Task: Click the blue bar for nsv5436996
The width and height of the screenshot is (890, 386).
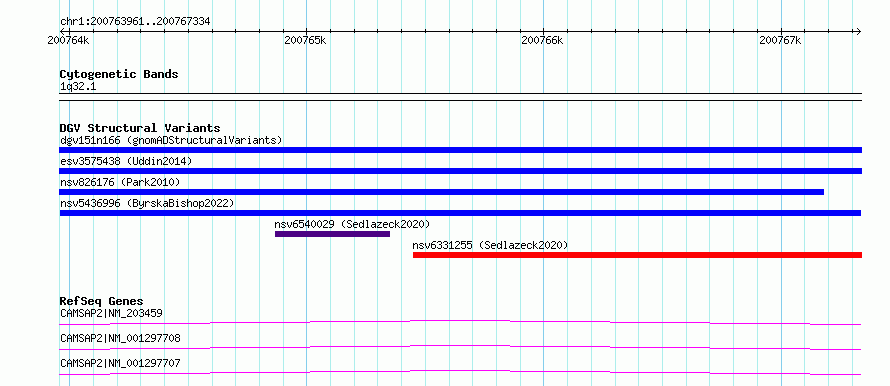Action: pos(460,213)
